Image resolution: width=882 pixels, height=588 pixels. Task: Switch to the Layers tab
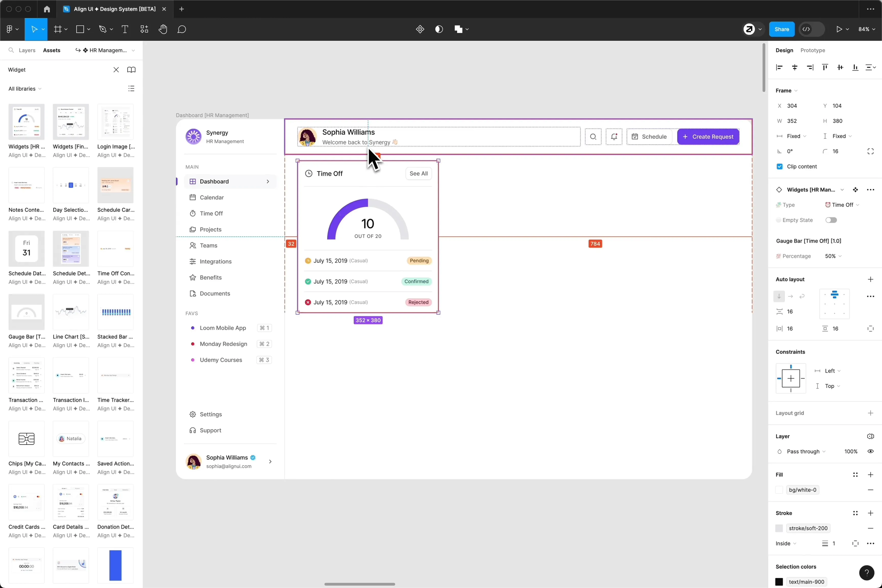[27, 50]
